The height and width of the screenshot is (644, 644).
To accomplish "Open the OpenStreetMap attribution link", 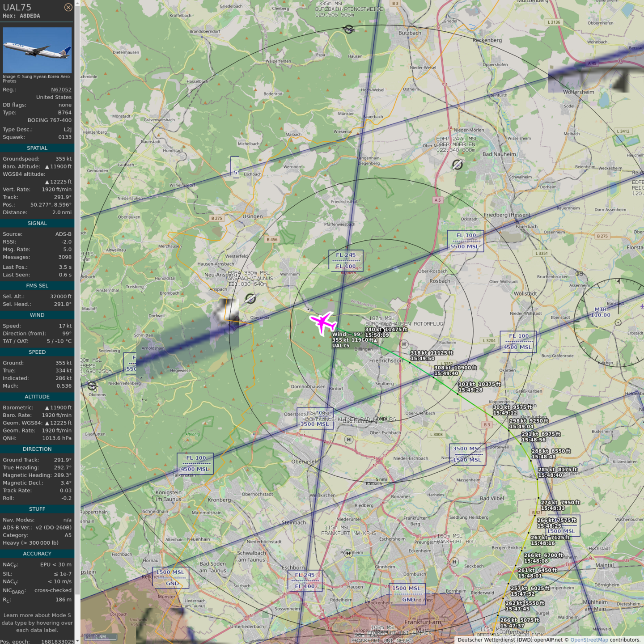I will 589,640.
